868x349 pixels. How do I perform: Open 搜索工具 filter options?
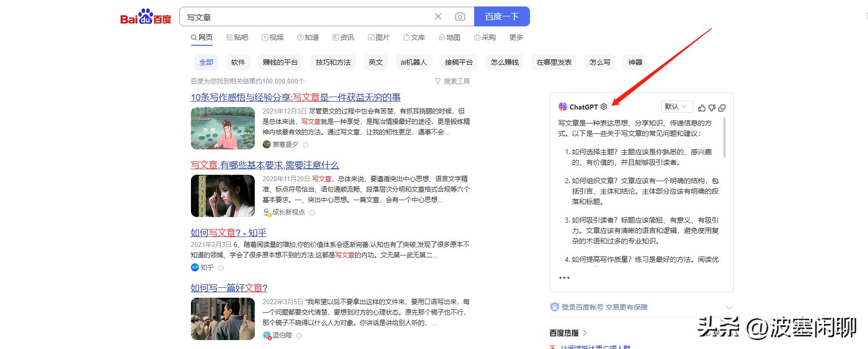[x=453, y=81]
